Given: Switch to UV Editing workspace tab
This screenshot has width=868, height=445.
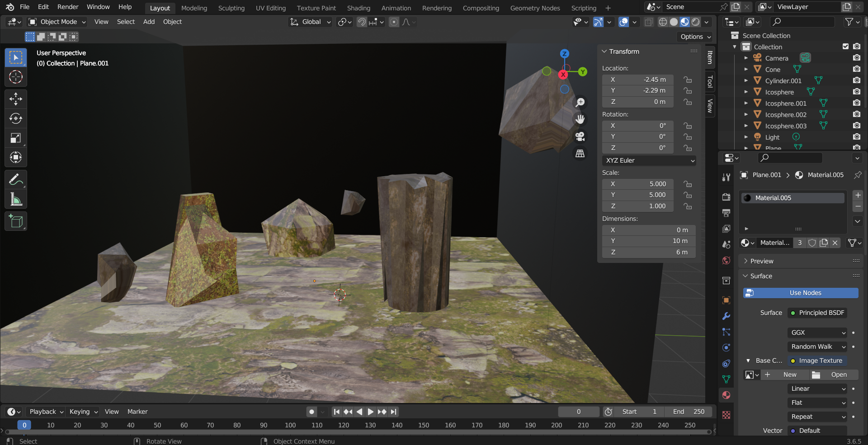Looking at the screenshot, I should point(271,8).
